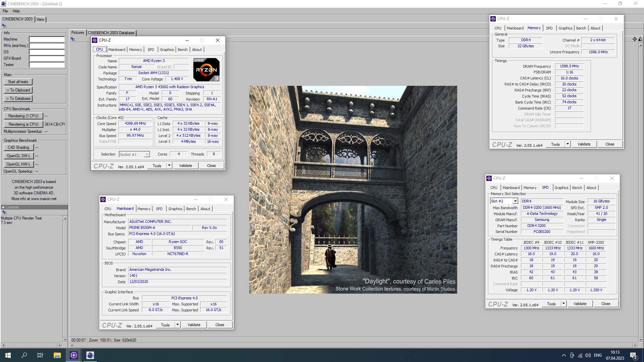Click the rendered Daylight image
Screen dimensions: 644x362
click(x=353, y=190)
